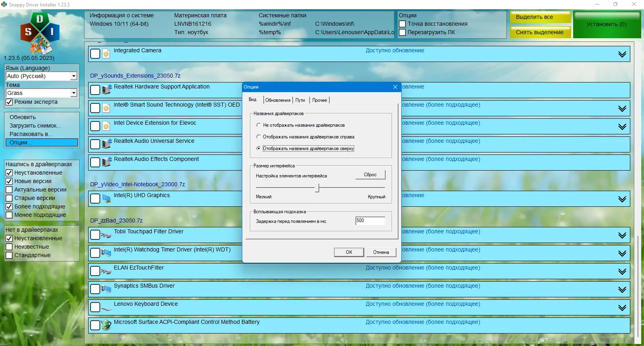Click DP_yVideo_Intel-Notebook_23000.7z driverpack label
The height and width of the screenshot is (346, 644).
click(138, 184)
